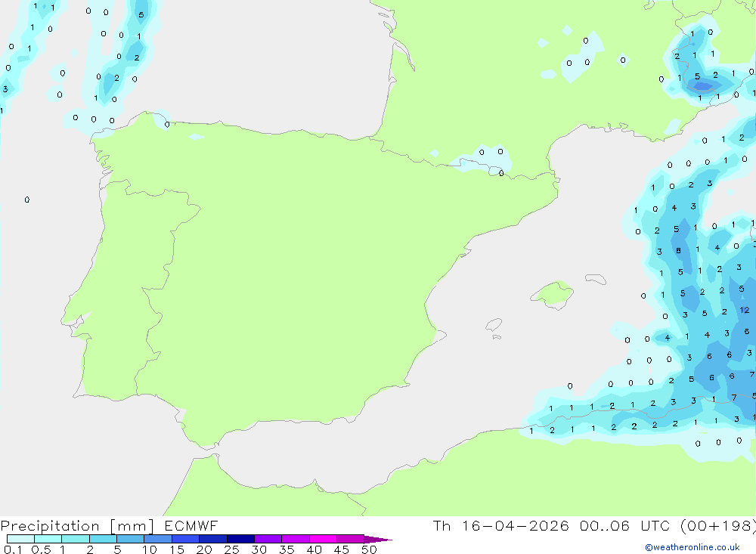Click the "[mm]" unit label

tap(132, 526)
